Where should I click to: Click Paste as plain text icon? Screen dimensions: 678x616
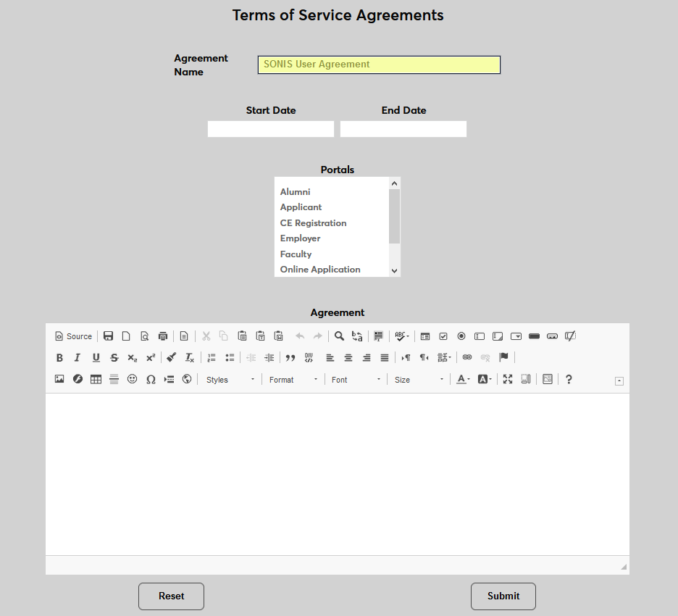pyautogui.click(x=260, y=336)
